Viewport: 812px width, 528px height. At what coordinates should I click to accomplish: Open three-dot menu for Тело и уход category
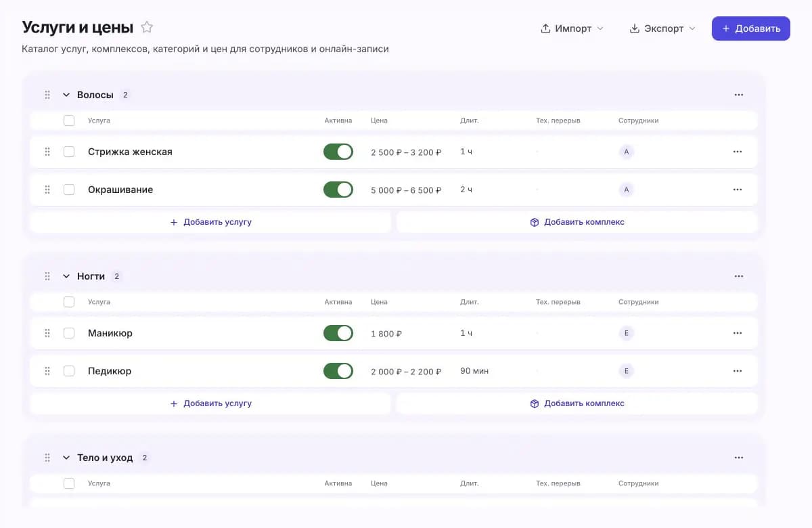coord(738,458)
